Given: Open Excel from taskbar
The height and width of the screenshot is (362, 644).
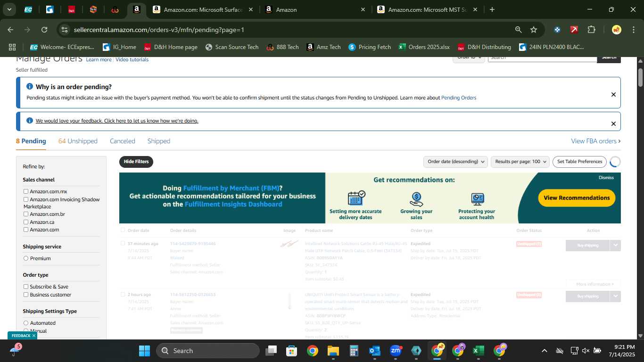Looking at the screenshot, I should 478,351.
